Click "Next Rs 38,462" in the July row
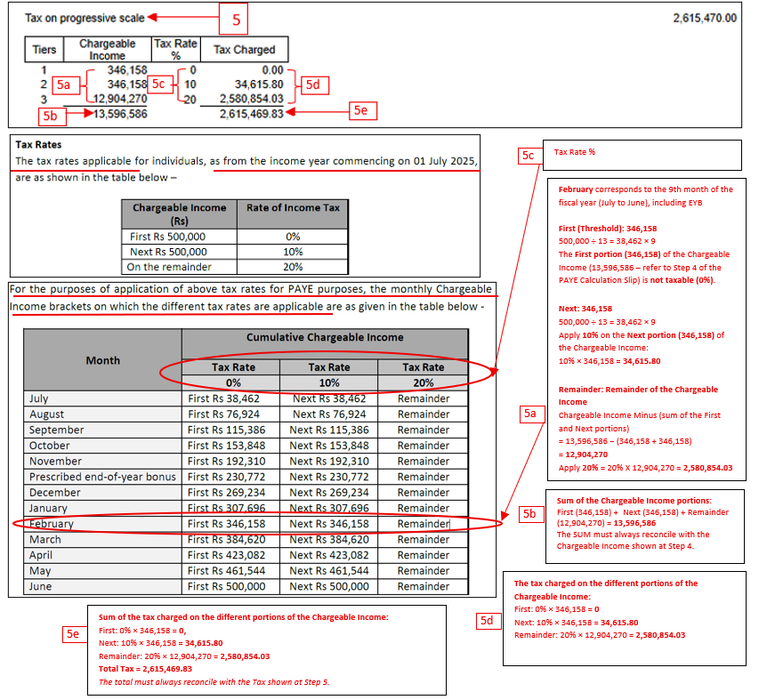This screenshot has width=759, height=700. (x=328, y=398)
